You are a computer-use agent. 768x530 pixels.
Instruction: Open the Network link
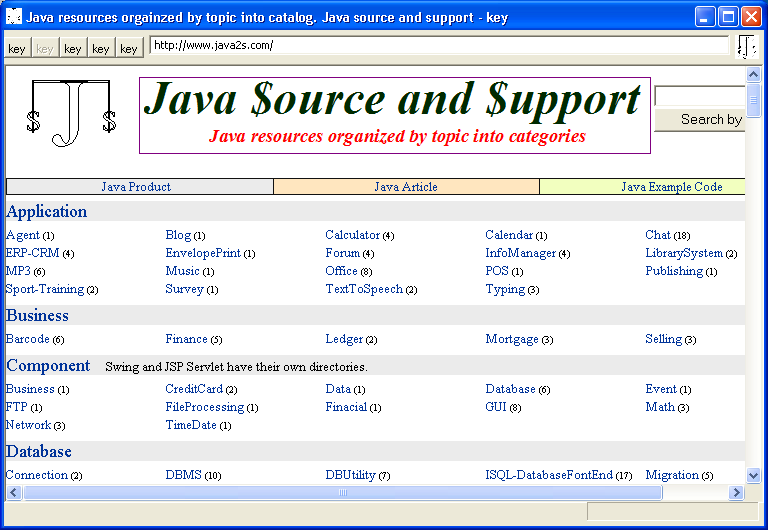[x=28, y=425]
